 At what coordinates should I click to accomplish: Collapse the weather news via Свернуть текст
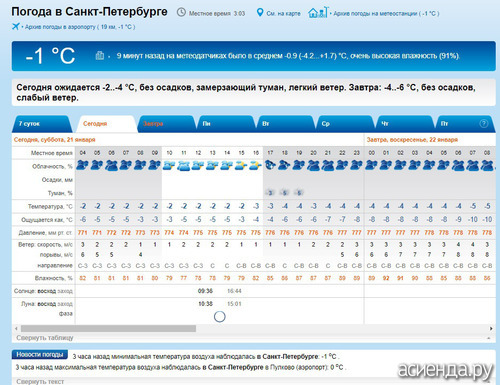click(40, 381)
